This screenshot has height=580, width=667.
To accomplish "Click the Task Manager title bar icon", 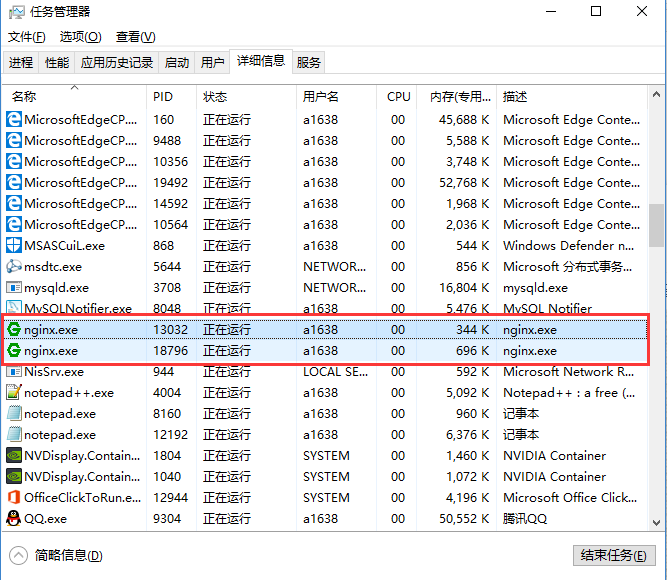I will coord(17,12).
